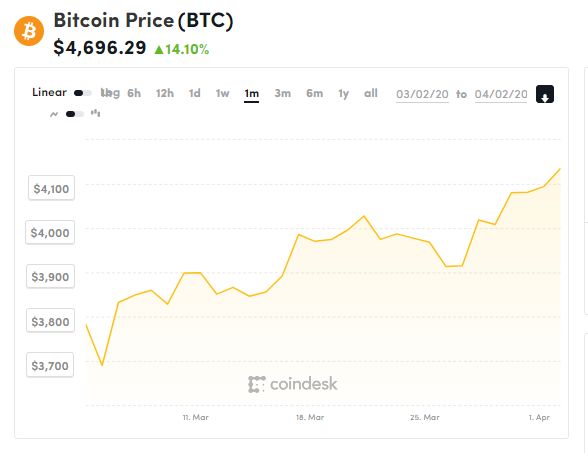
Task: Select the candlestick chart icon
Action: (x=95, y=113)
